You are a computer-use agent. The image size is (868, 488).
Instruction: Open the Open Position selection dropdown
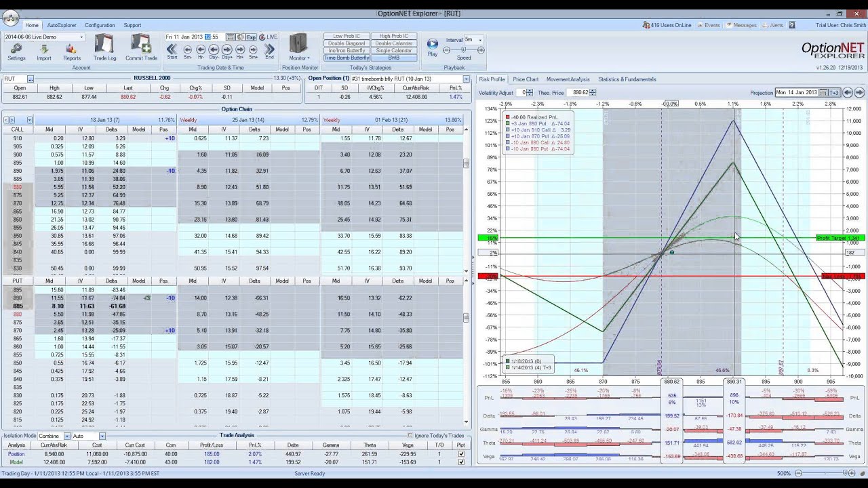(467, 79)
